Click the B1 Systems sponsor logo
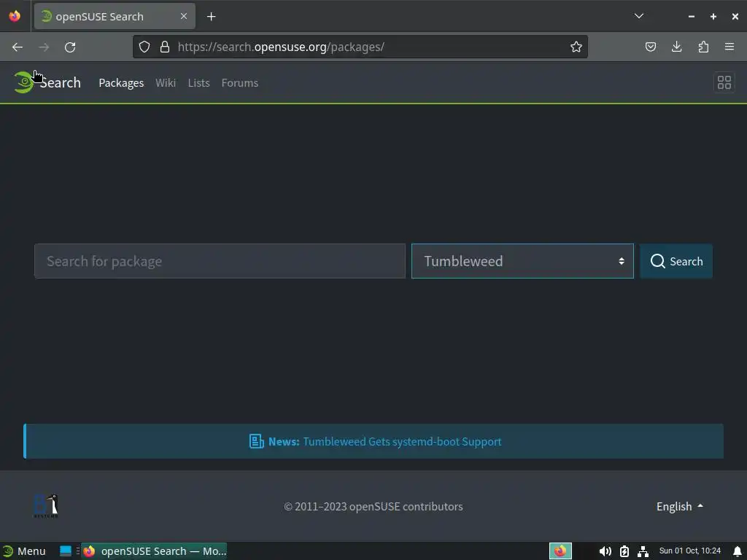The height and width of the screenshot is (560, 747). [46, 506]
